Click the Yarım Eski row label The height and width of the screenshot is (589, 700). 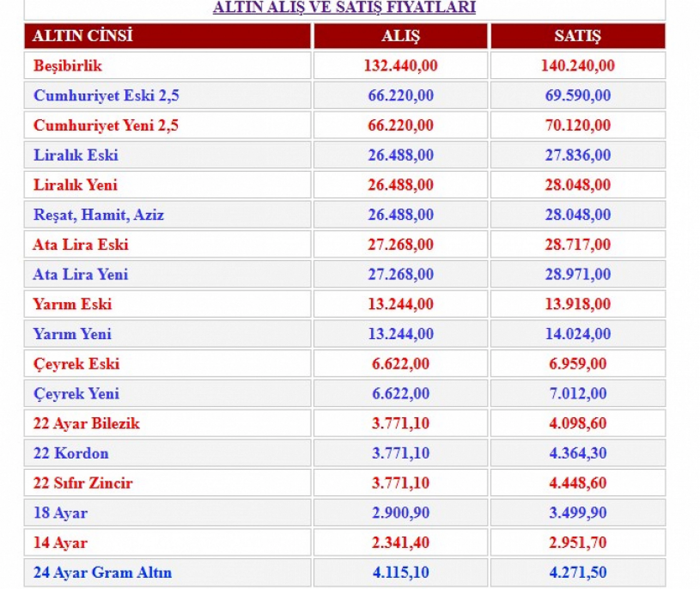pyautogui.click(x=72, y=304)
